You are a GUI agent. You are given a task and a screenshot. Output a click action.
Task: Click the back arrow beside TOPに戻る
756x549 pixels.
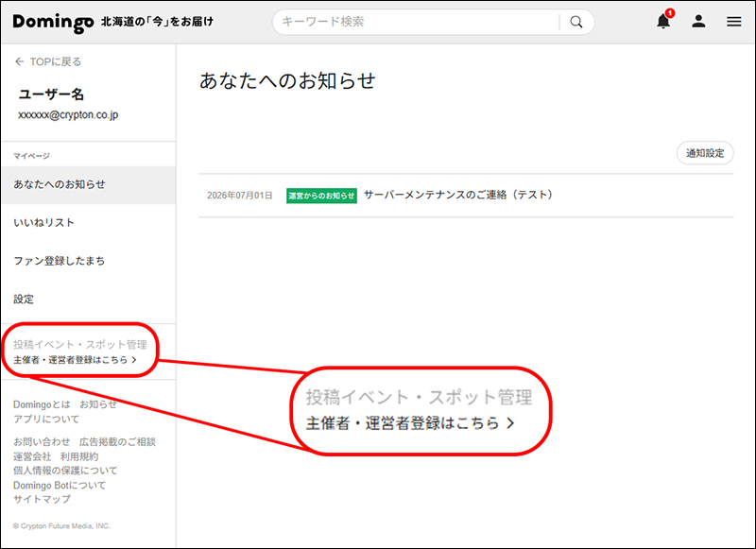tap(19, 61)
